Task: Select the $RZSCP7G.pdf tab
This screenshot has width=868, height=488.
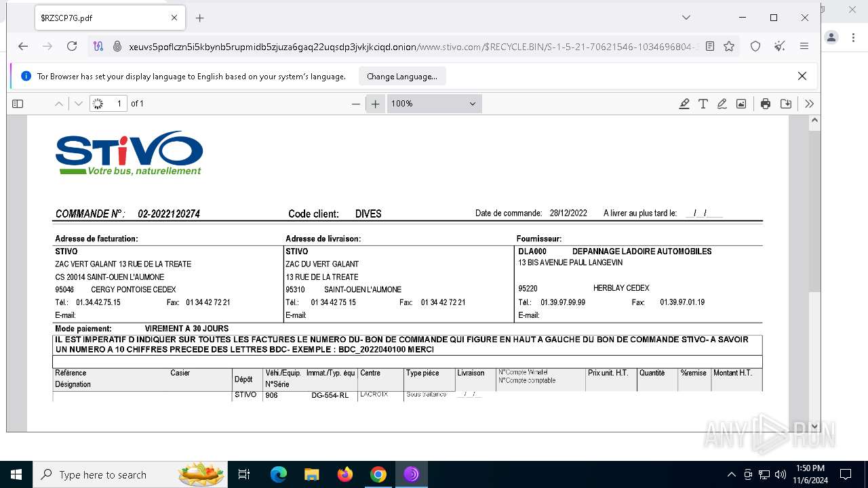Action: pyautogui.click(x=108, y=18)
